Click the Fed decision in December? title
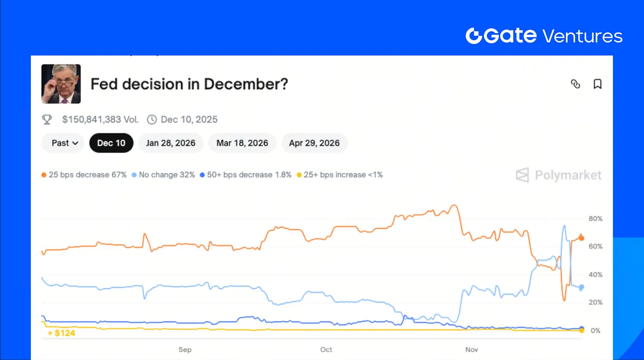The width and height of the screenshot is (644, 360). (x=189, y=84)
